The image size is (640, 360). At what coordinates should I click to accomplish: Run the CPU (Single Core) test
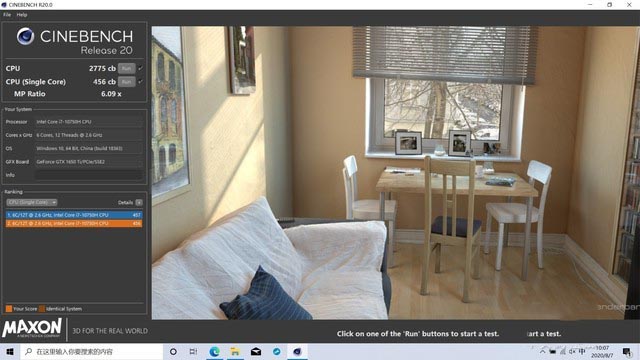point(127,82)
